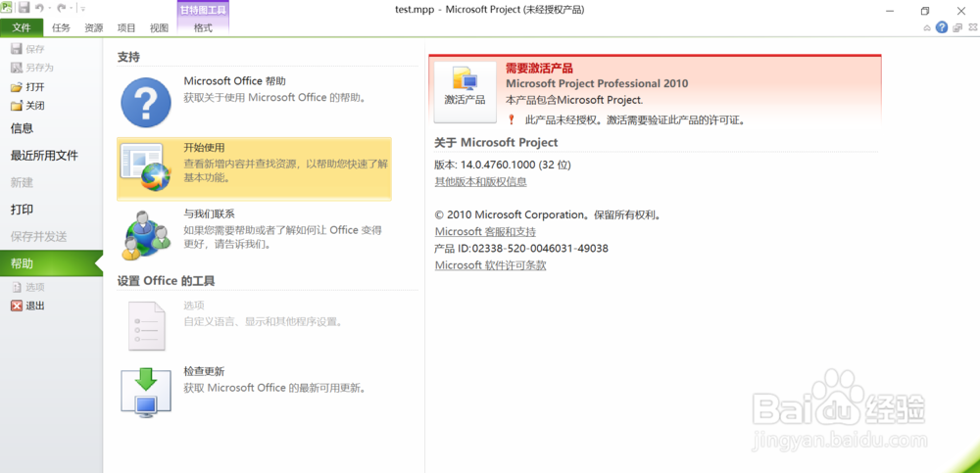This screenshot has width=980, height=473.
Task: Click the red exclamation warning icon
Action: tap(511, 119)
